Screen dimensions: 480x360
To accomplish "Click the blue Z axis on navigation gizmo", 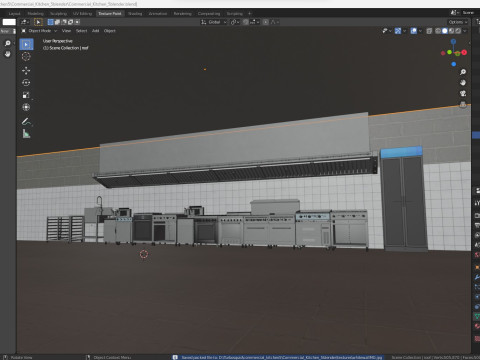I will (x=454, y=41).
